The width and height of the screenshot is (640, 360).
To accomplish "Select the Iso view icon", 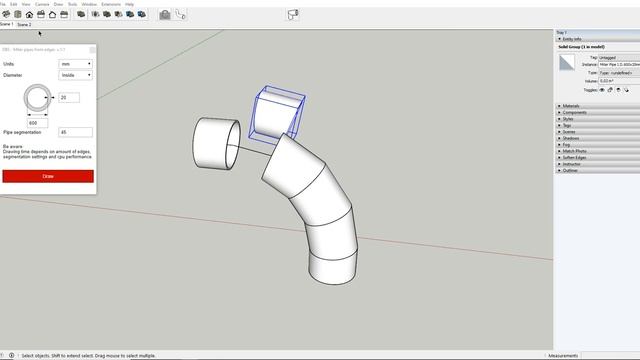I will click(6, 15).
